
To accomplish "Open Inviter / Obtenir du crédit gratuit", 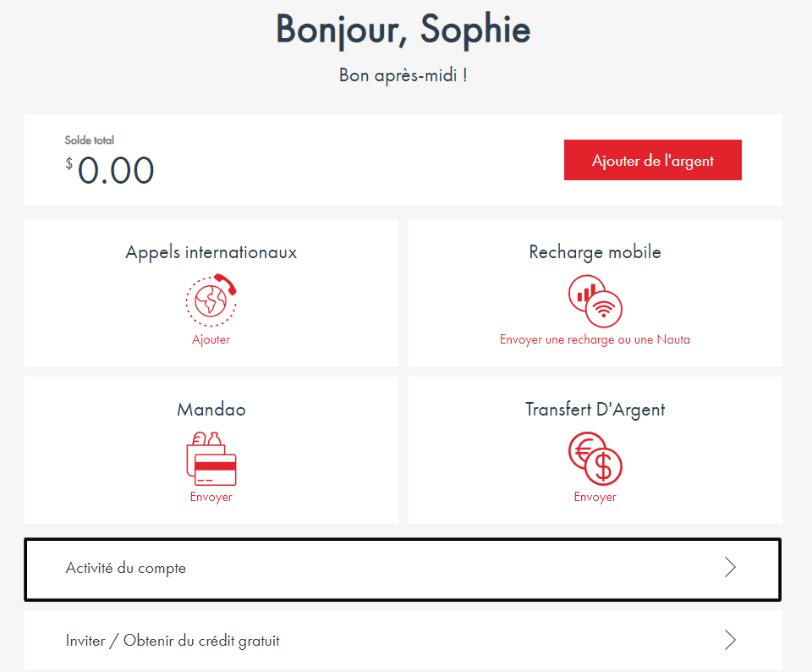I will pos(173,641).
